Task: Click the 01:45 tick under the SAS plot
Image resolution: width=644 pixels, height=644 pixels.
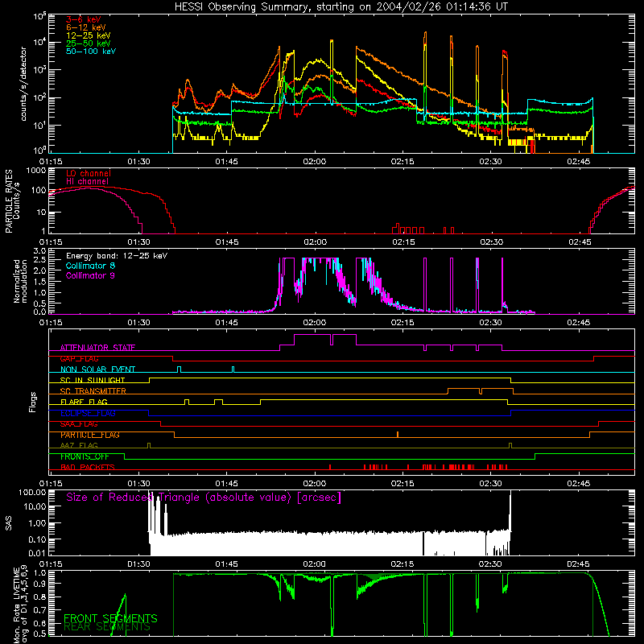Action: [x=227, y=564]
